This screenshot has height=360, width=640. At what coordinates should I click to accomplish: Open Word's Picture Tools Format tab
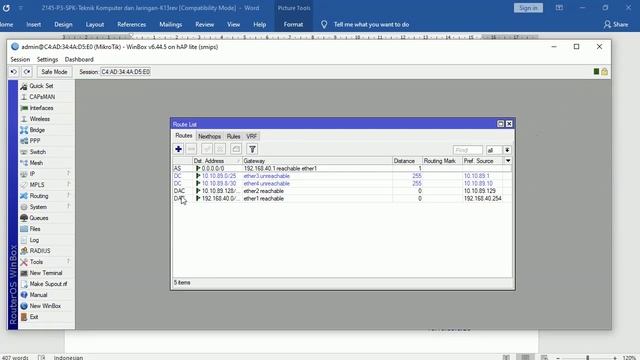pos(293,24)
